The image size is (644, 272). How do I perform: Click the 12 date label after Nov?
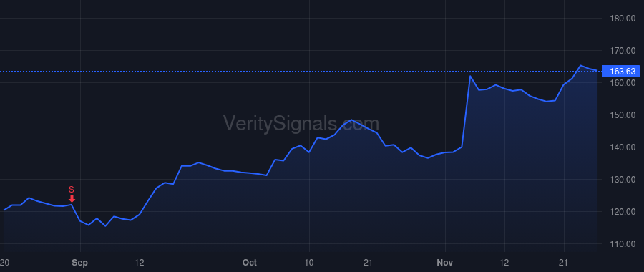point(504,263)
